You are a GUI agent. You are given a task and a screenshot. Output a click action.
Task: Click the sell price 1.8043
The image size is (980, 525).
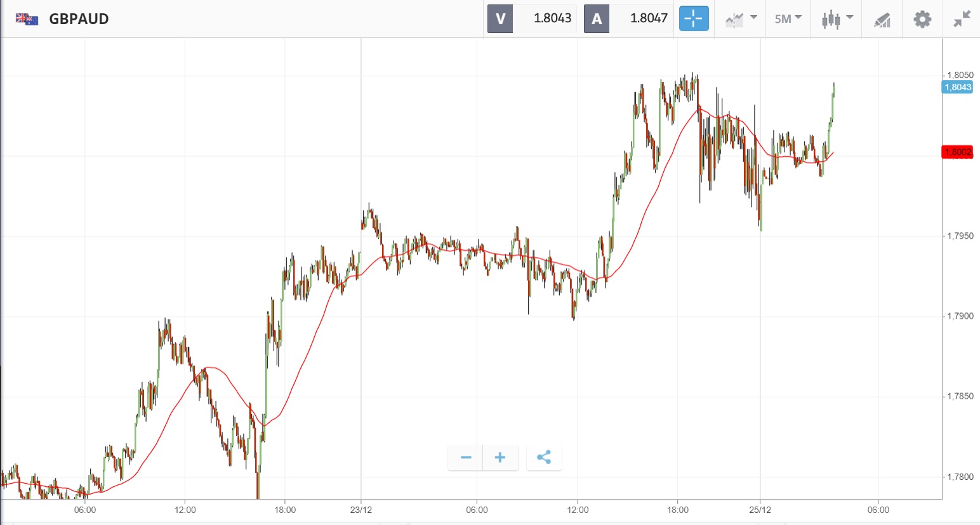(x=552, y=18)
